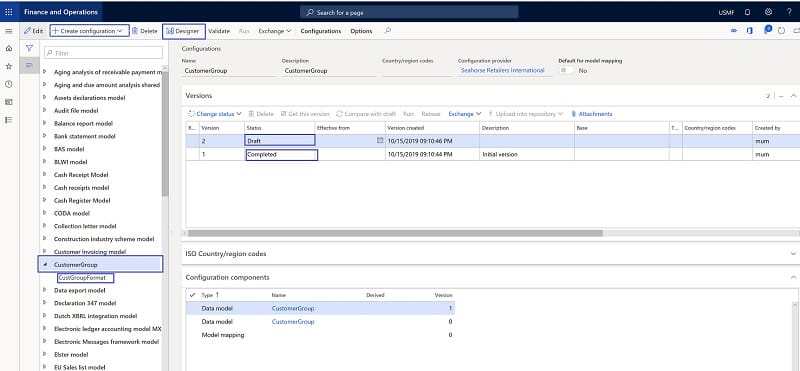Open the Options menu tab
The image size is (800, 371).
click(361, 31)
